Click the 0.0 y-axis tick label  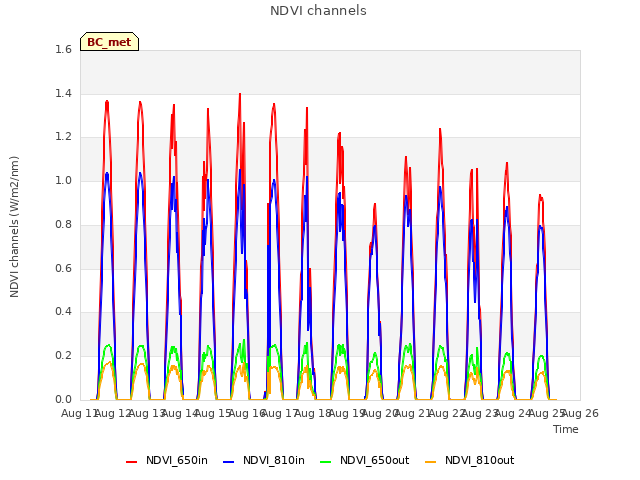tap(63, 399)
